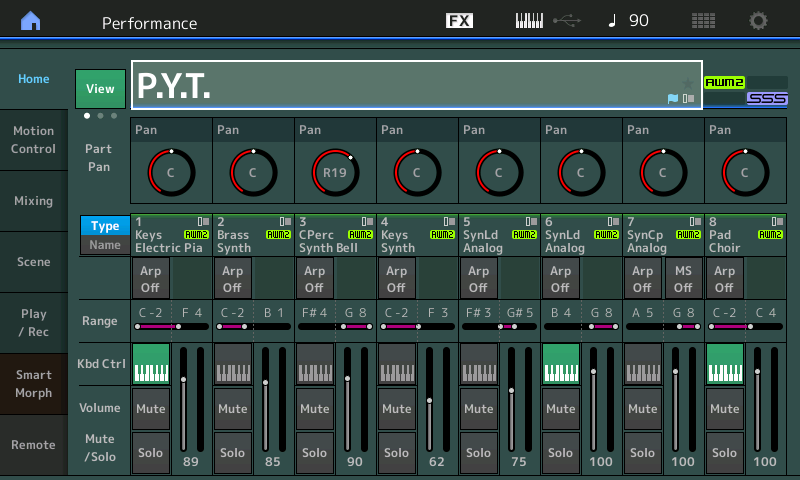Open the tempo setting note icon

[612, 21]
